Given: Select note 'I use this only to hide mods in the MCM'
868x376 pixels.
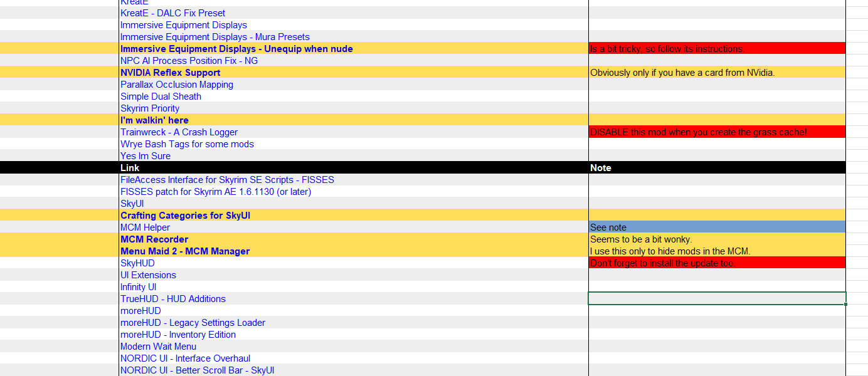Looking at the screenshot, I should 717,251.
